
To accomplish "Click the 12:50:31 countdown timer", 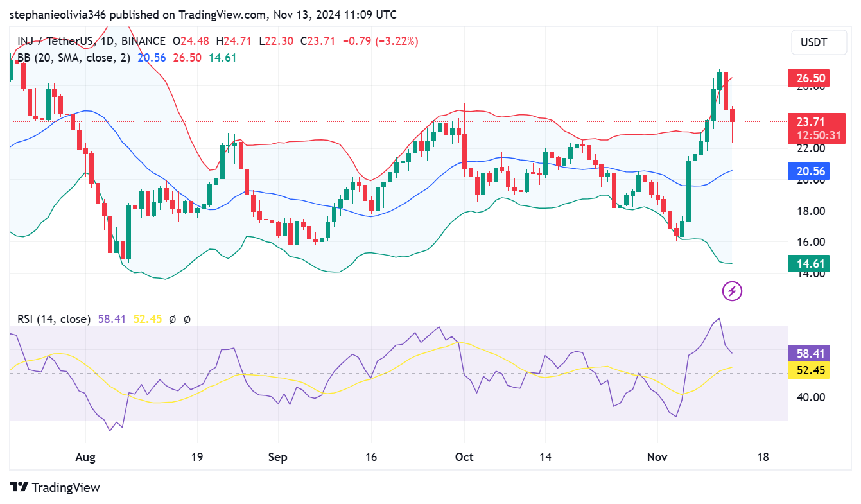I will click(x=819, y=135).
